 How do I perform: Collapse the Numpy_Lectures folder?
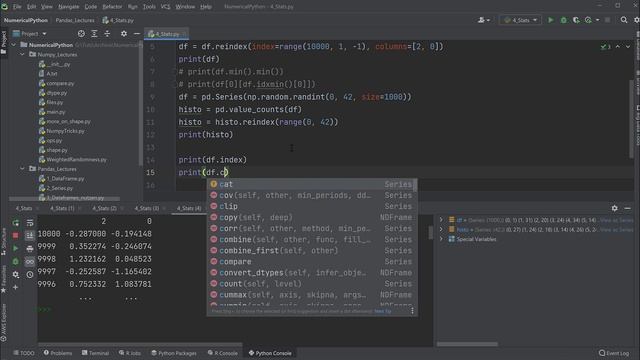click(x=22, y=54)
